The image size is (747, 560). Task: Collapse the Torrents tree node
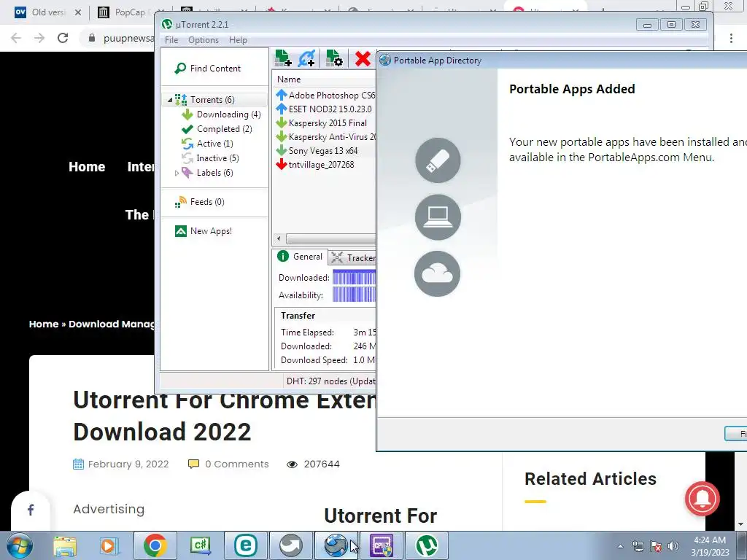coord(170,100)
